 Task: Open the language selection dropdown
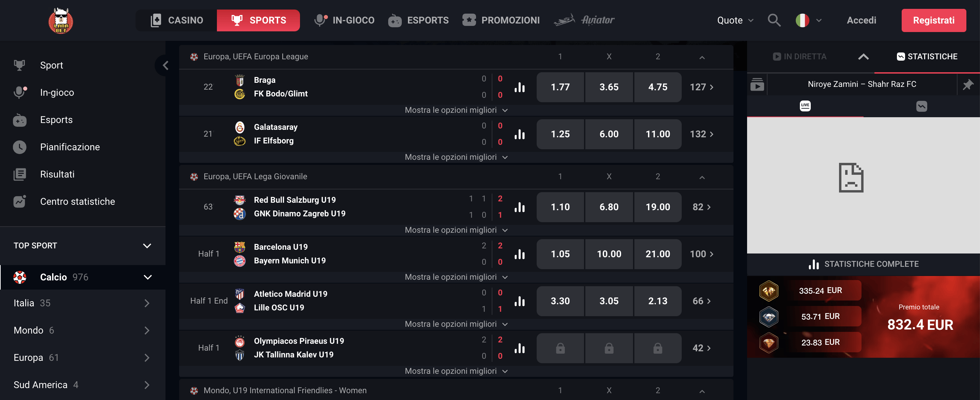point(808,20)
